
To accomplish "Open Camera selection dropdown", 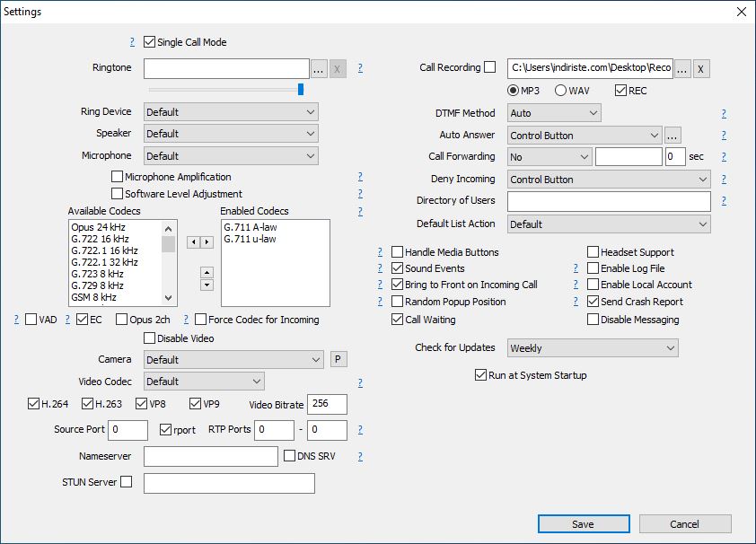I will [x=233, y=359].
